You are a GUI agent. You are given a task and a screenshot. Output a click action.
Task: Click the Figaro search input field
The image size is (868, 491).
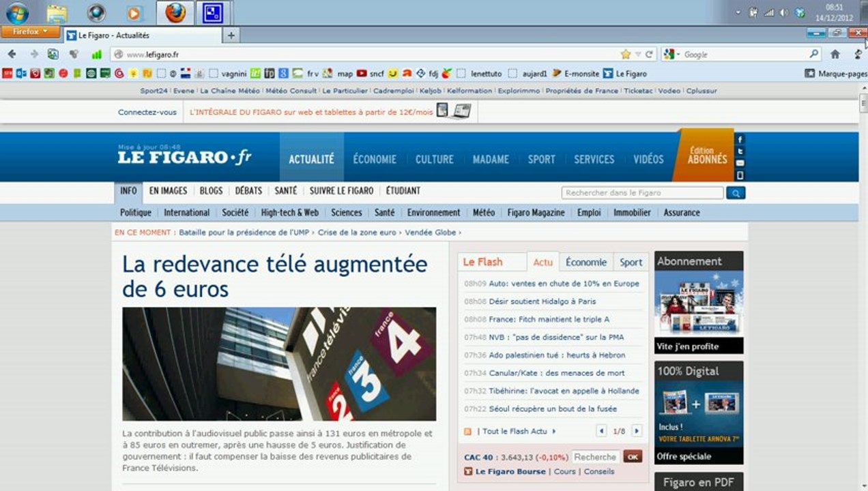point(642,193)
